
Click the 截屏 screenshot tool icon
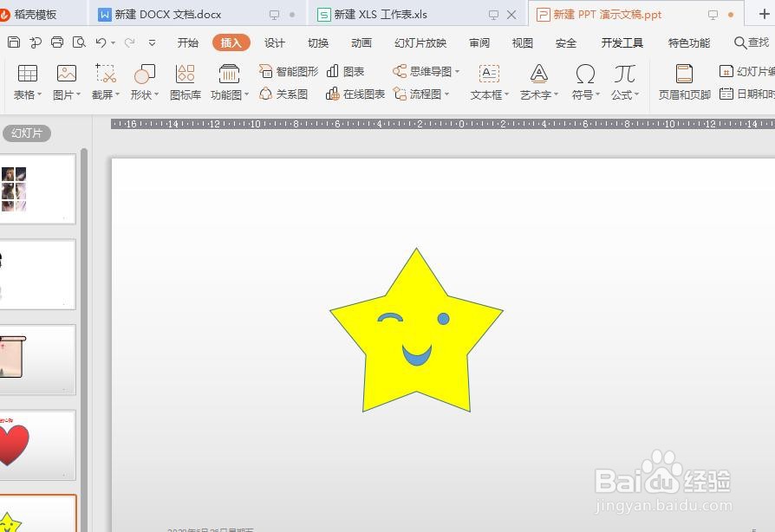[105, 74]
